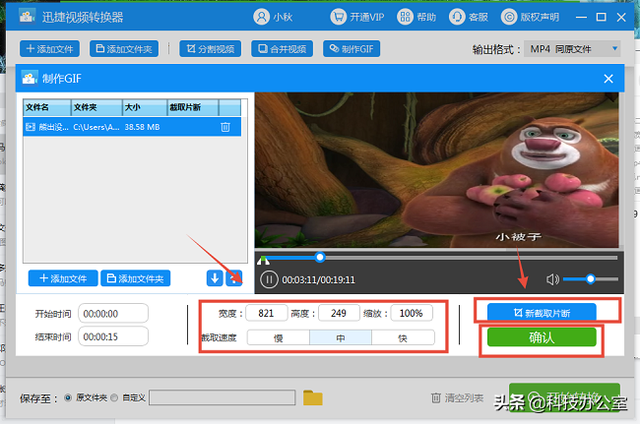
Task: Open the 分割视频 split video tool
Action: pyautogui.click(x=210, y=49)
